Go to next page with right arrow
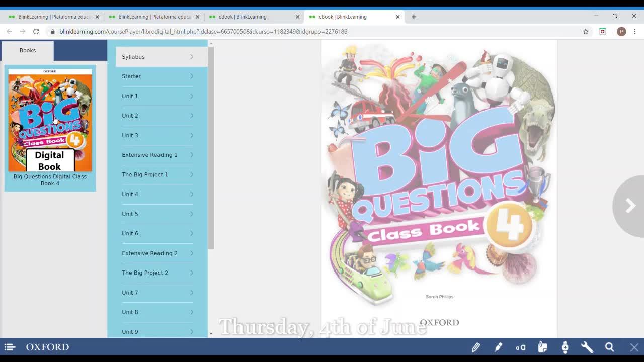 [x=630, y=206]
